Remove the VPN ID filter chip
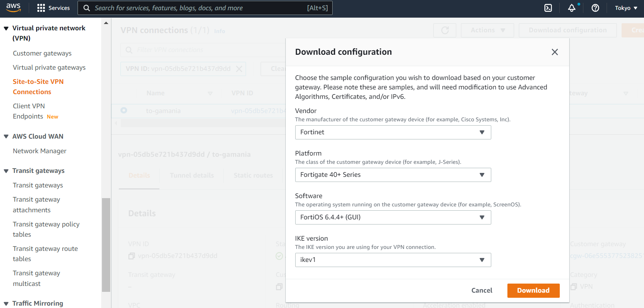The height and width of the screenshot is (308, 644). (x=239, y=69)
